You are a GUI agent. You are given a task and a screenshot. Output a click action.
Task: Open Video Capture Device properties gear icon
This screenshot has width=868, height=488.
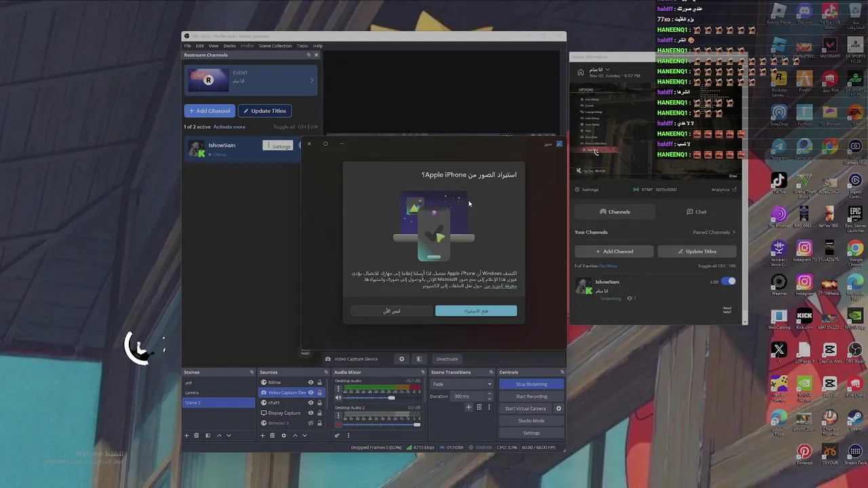401,359
